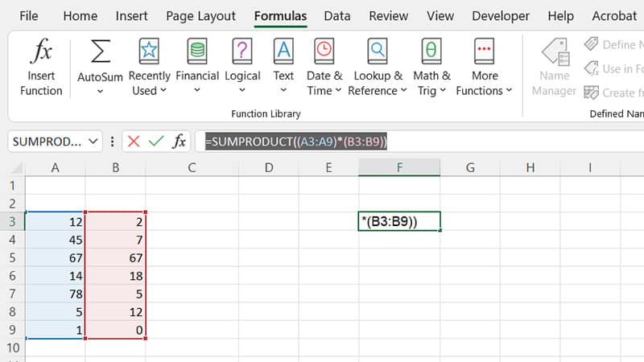Switch to the Home tab
644x362 pixels.
pyautogui.click(x=80, y=16)
